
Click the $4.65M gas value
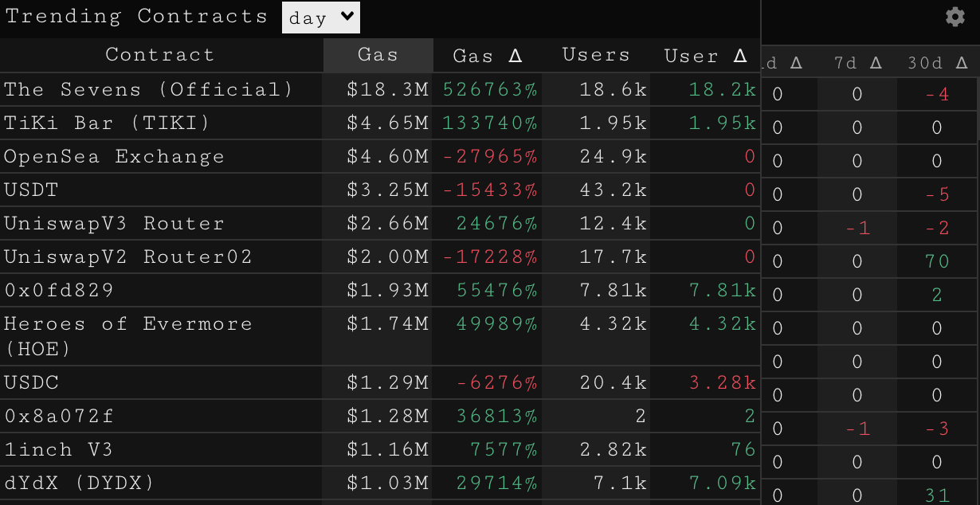pyautogui.click(x=388, y=123)
